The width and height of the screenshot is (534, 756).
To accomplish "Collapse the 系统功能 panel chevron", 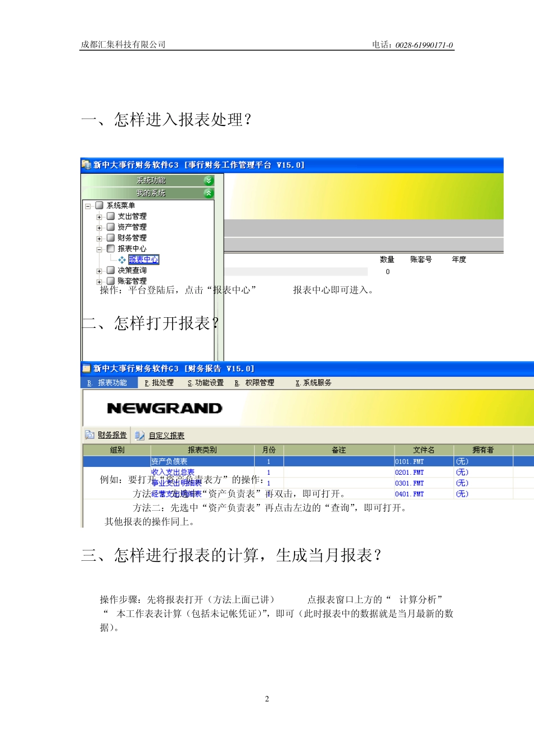I will pyautogui.click(x=209, y=181).
